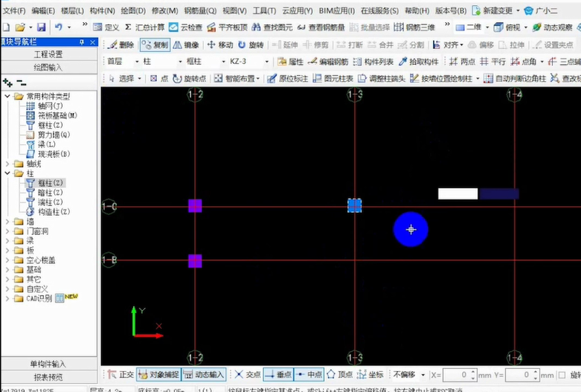Screen dimensions: 581x392
Task: Toggle the 复制 copy tool
Action: [x=155, y=45]
